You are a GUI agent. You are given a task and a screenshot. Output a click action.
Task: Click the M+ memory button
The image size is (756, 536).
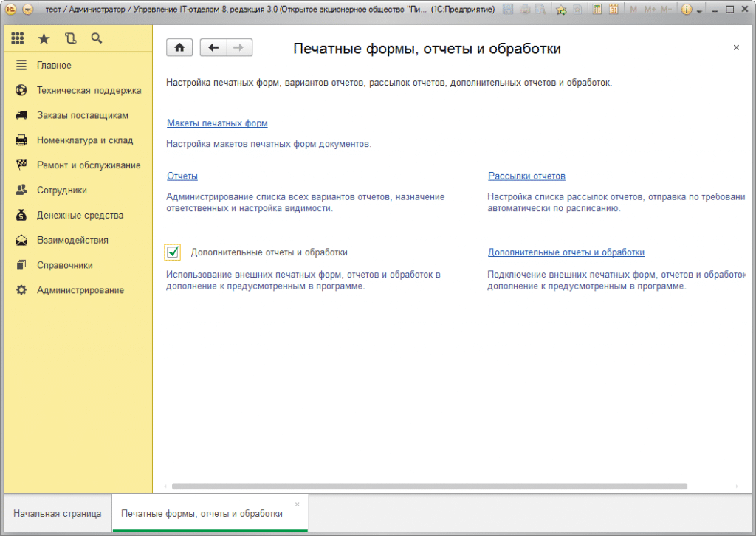tap(650, 9)
